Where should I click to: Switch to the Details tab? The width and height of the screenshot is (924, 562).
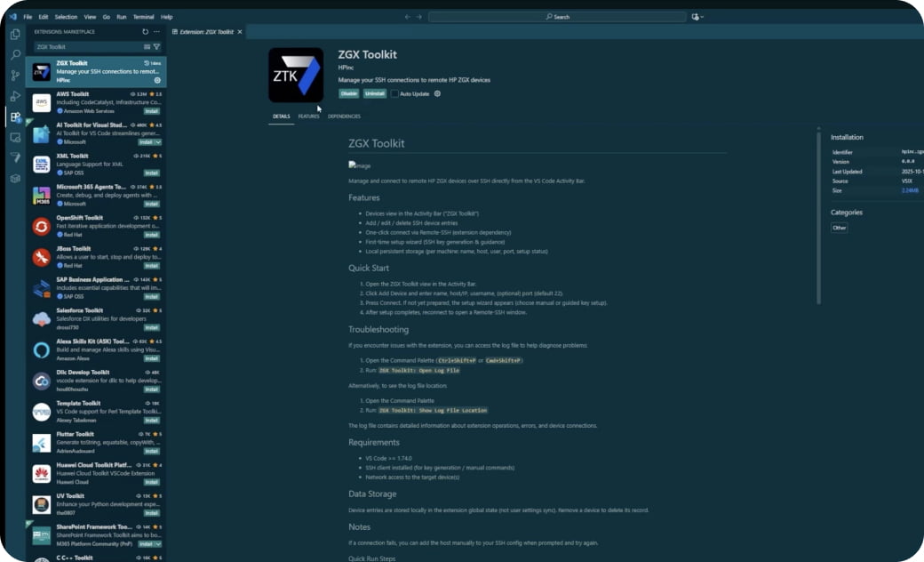click(x=281, y=116)
